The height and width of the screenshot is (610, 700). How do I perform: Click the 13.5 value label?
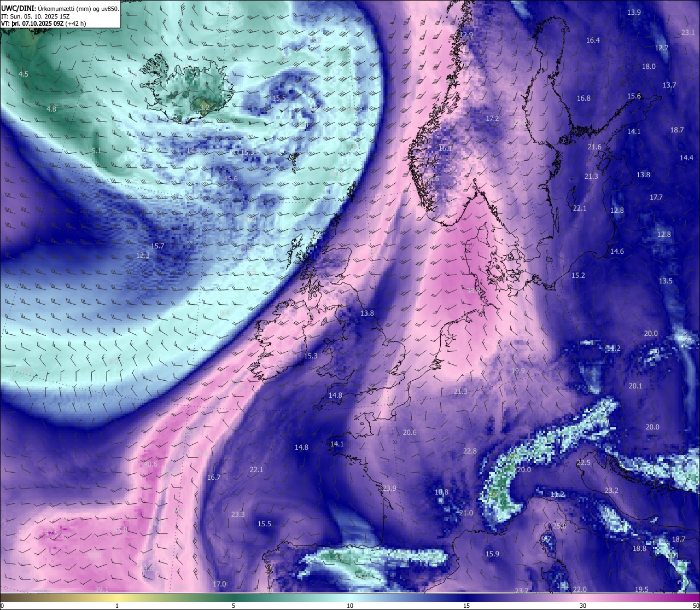666,281
